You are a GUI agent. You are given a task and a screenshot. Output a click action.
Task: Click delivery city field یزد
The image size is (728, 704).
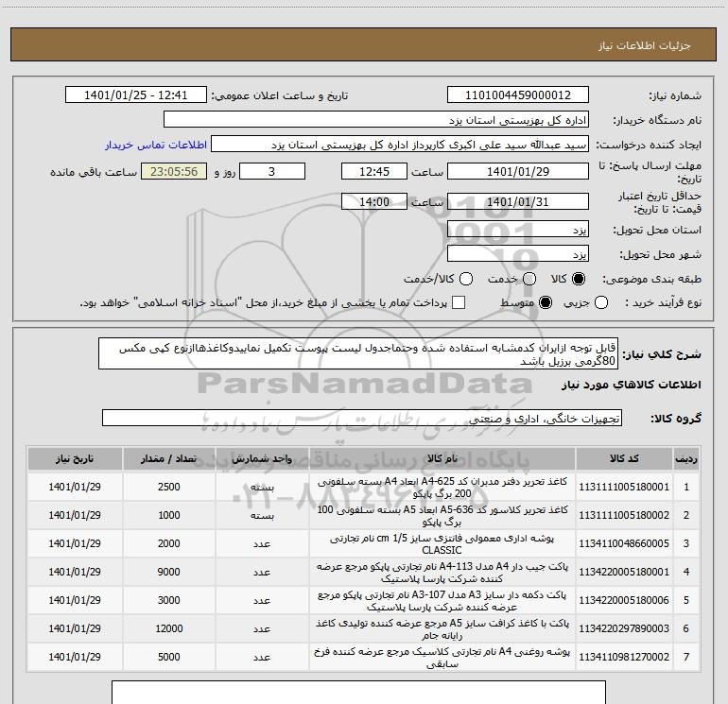point(518,254)
